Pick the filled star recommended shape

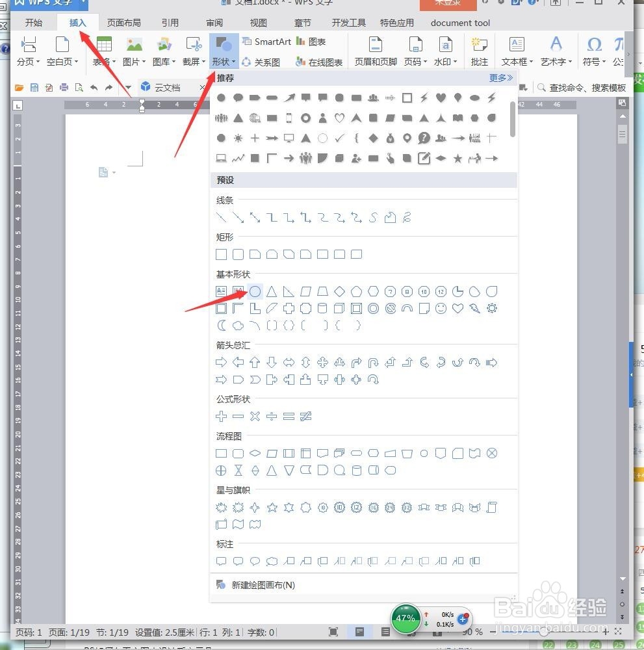tap(457, 159)
